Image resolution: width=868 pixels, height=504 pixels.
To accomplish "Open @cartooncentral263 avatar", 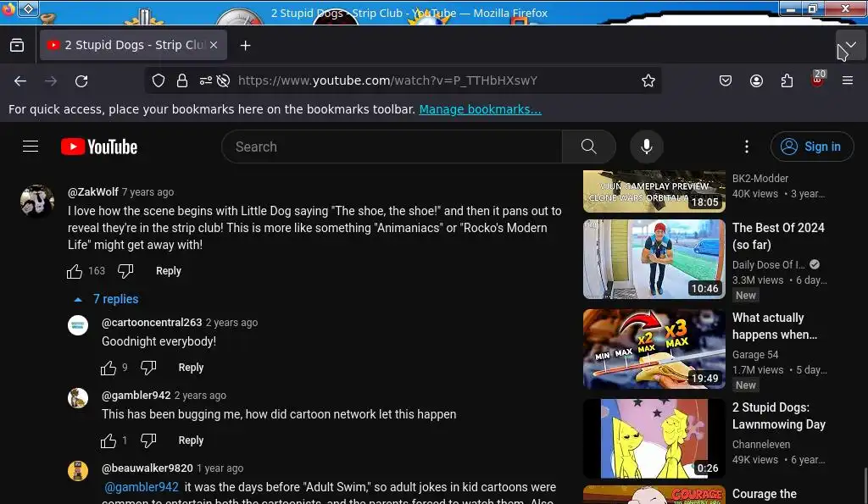I will pos(78,325).
